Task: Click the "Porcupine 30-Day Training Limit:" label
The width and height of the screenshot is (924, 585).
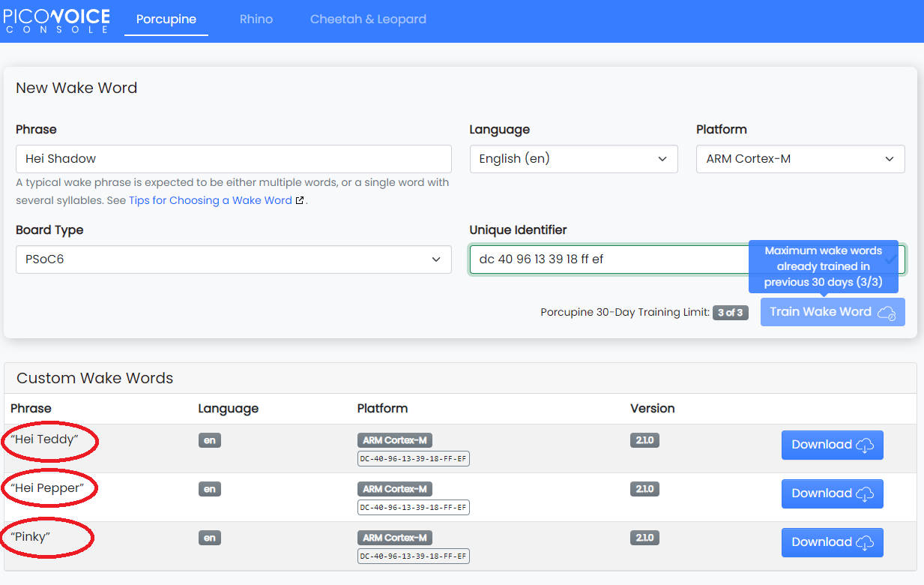Action: tap(625, 313)
